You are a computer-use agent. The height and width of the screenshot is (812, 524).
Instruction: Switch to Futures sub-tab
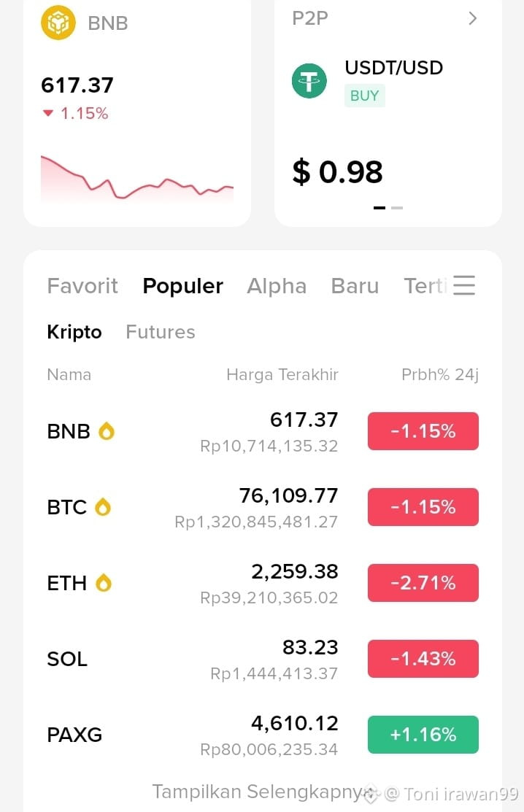tap(161, 332)
